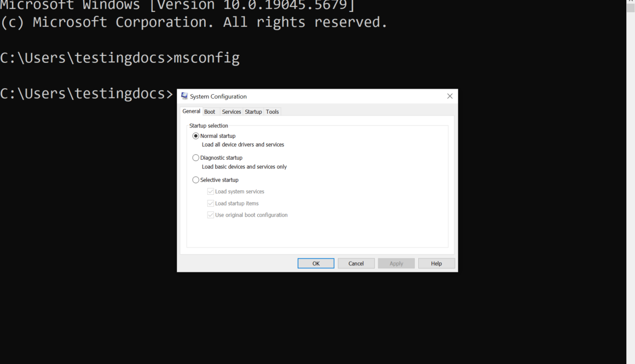Viewport: 635px width, 364px height.
Task: Toggle Use original boot configuration checkbox
Action: tap(211, 215)
